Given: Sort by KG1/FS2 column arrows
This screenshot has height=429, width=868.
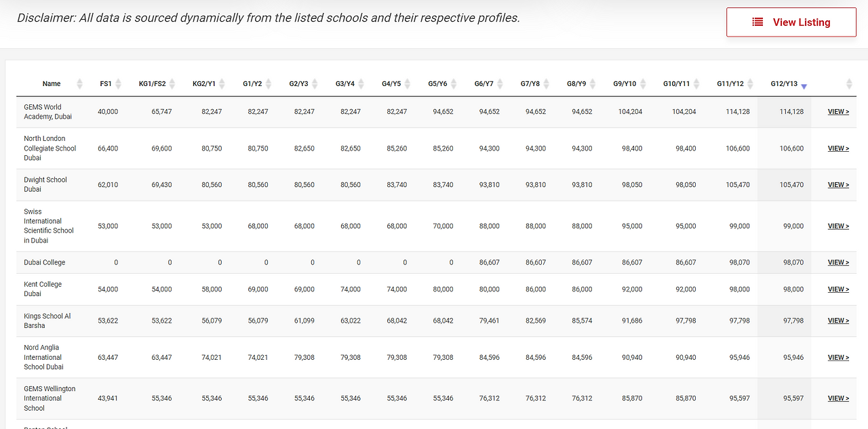Looking at the screenshot, I should click(x=172, y=84).
